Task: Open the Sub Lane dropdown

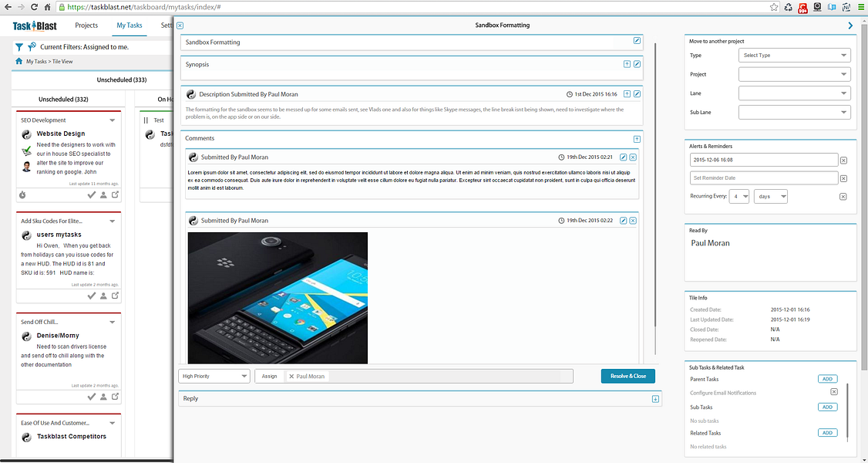Action: [794, 112]
